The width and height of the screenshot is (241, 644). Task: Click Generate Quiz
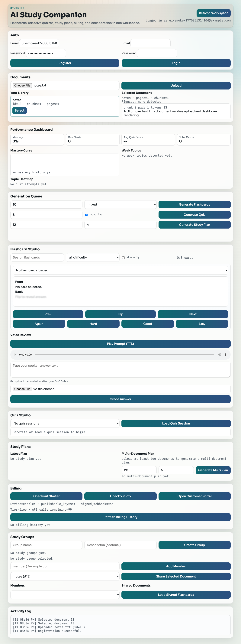coord(194,215)
